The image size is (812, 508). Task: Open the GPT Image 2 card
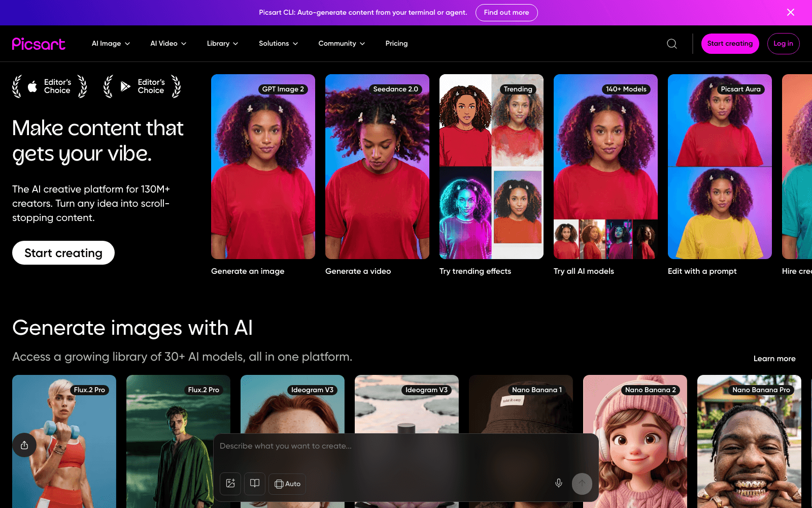[263, 167]
